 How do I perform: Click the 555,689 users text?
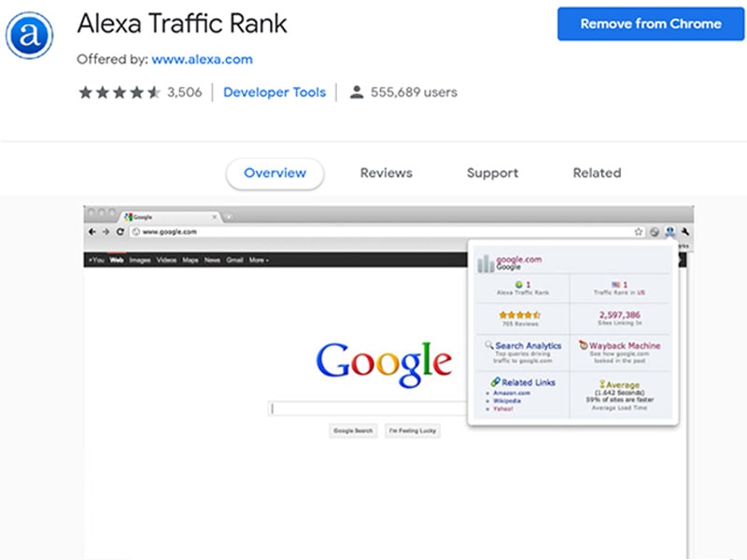click(x=414, y=92)
